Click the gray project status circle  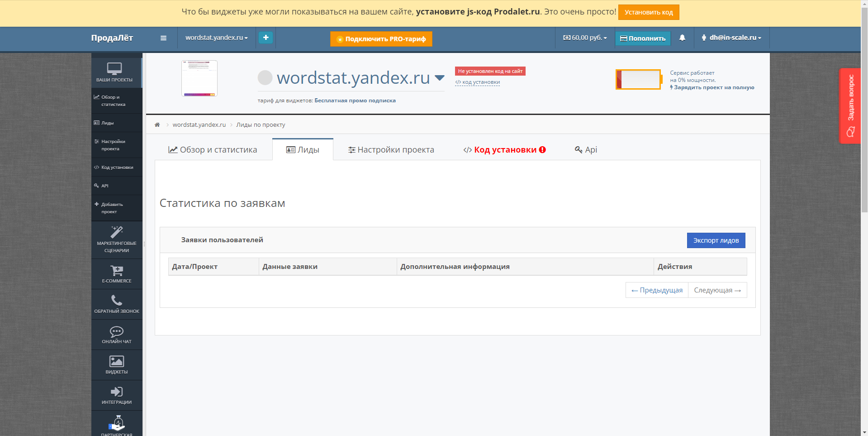click(x=265, y=77)
